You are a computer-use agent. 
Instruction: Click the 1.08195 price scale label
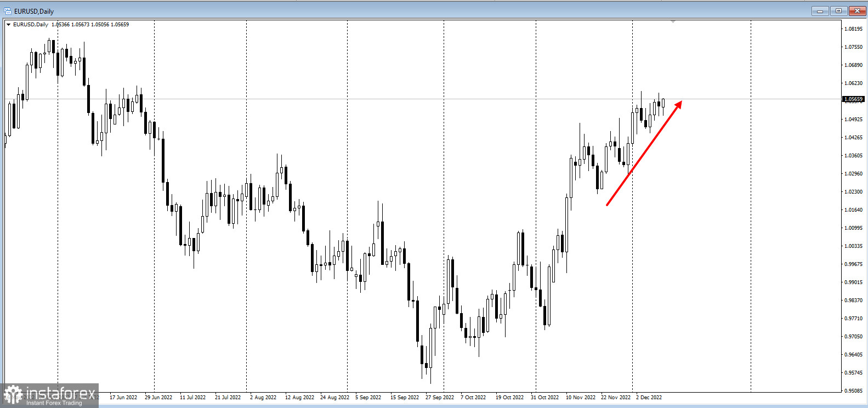(853, 29)
